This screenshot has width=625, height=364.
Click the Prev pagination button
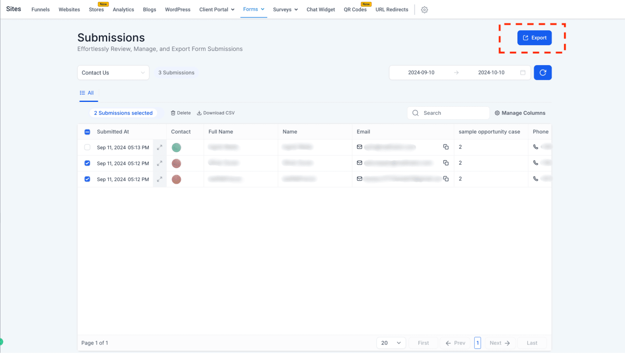[455, 343]
